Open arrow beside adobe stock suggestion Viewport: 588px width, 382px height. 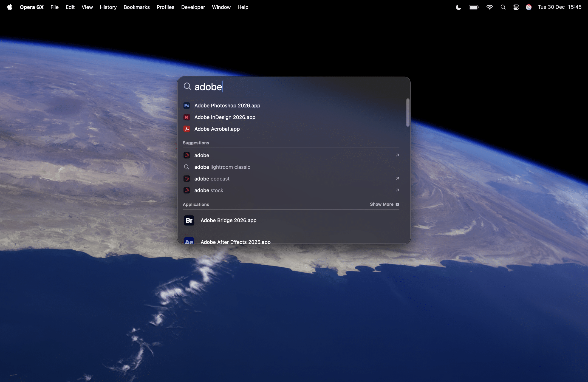[x=397, y=190]
